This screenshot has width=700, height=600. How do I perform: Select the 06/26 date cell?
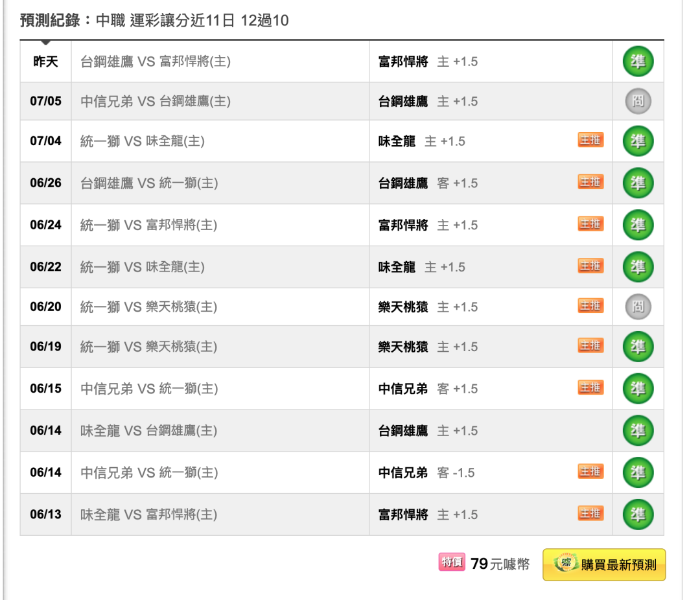pyautogui.click(x=45, y=183)
